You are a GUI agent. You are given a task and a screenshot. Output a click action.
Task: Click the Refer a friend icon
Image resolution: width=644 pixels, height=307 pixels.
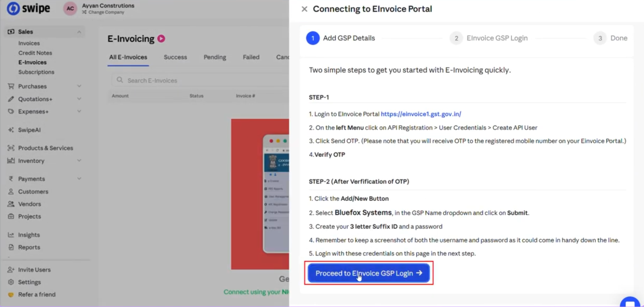click(11, 294)
